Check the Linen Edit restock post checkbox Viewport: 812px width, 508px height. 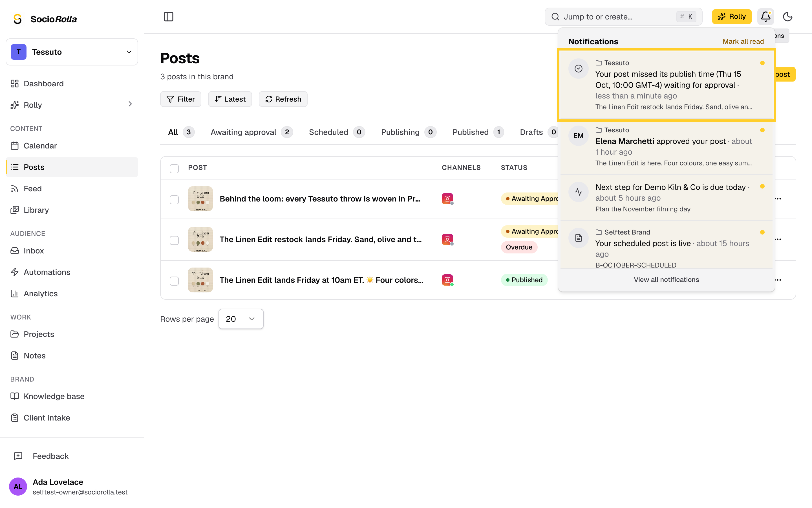174,240
